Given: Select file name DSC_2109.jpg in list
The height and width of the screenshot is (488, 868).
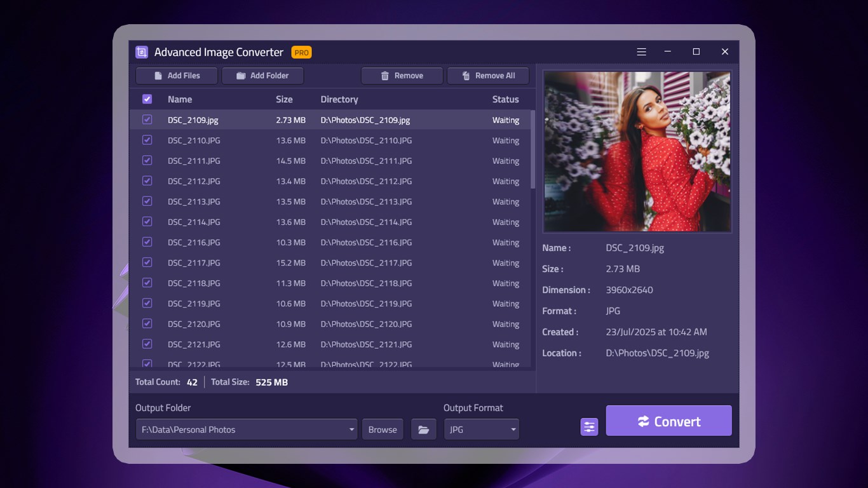Looking at the screenshot, I should point(193,120).
